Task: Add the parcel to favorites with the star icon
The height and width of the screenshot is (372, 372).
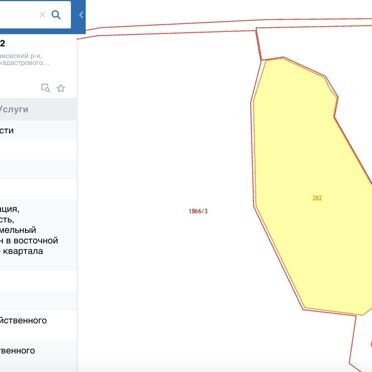Action: 61,88
